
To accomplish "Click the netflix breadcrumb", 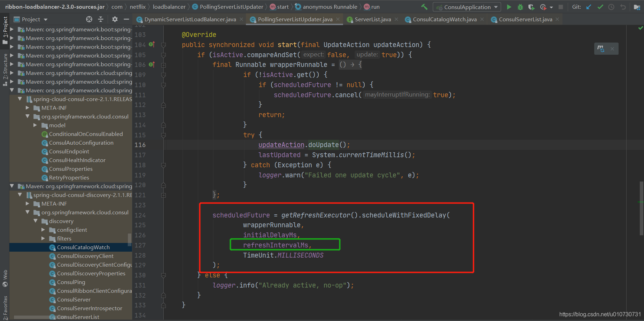I will tap(138, 7).
